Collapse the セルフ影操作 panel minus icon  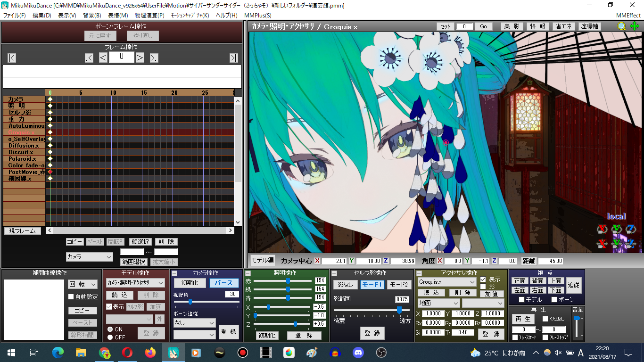[333, 273]
